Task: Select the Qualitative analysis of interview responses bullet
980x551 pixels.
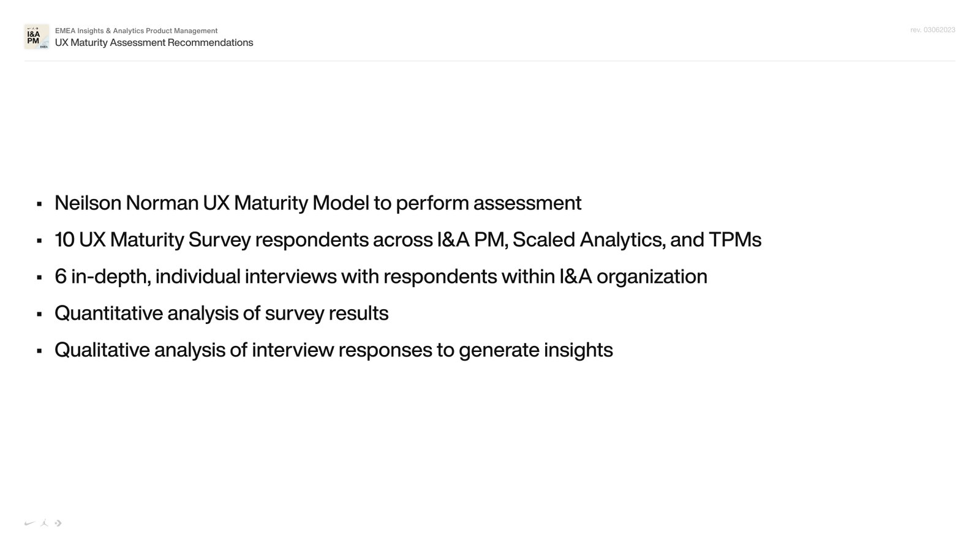Action: tap(334, 350)
